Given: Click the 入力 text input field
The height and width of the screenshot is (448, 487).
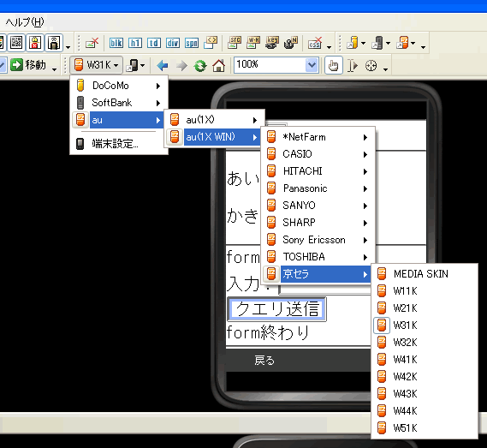Looking at the screenshot, I should click(324, 289).
